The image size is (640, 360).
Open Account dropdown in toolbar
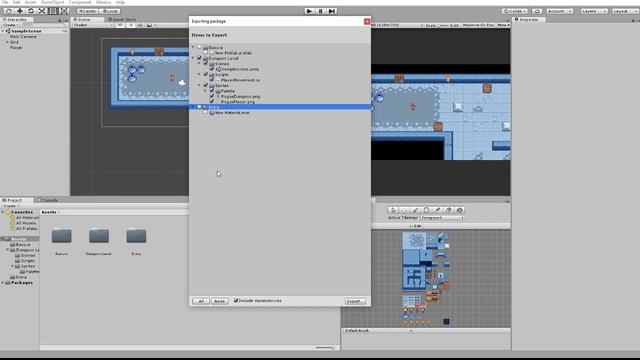point(560,11)
